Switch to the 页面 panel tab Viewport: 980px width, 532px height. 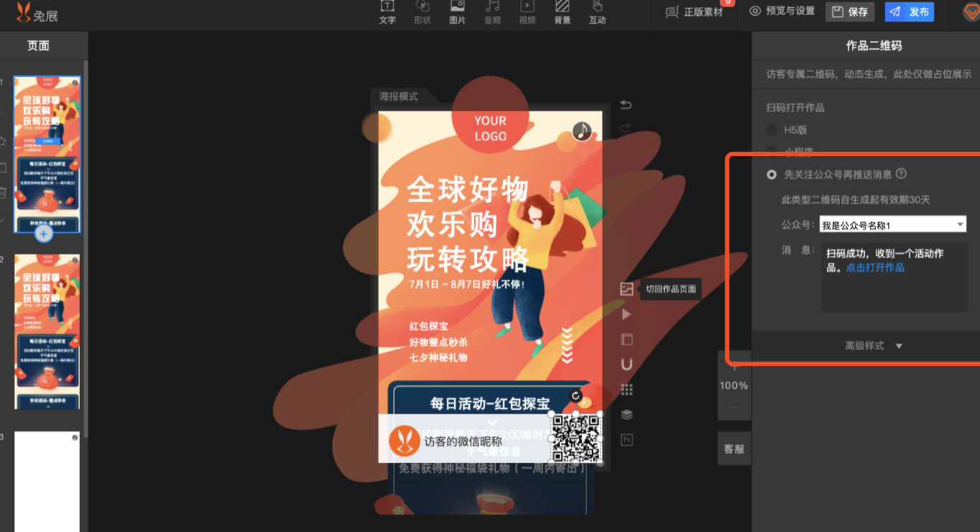pos(38,45)
